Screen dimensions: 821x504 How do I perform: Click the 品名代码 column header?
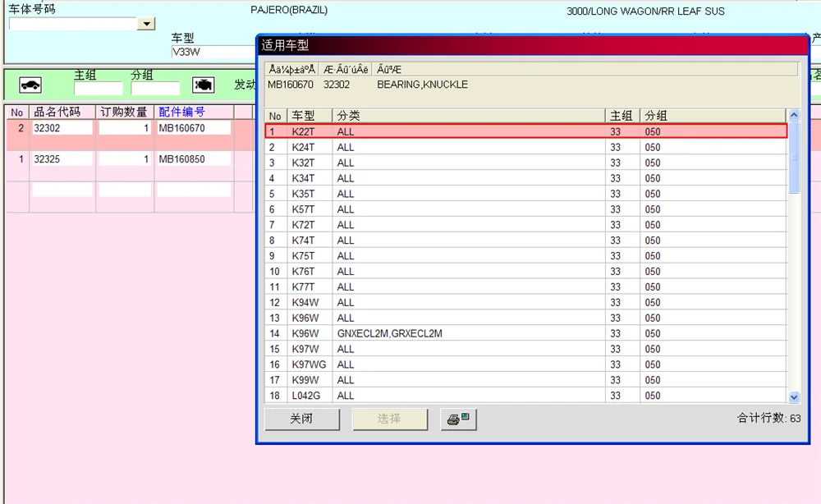click(63, 112)
